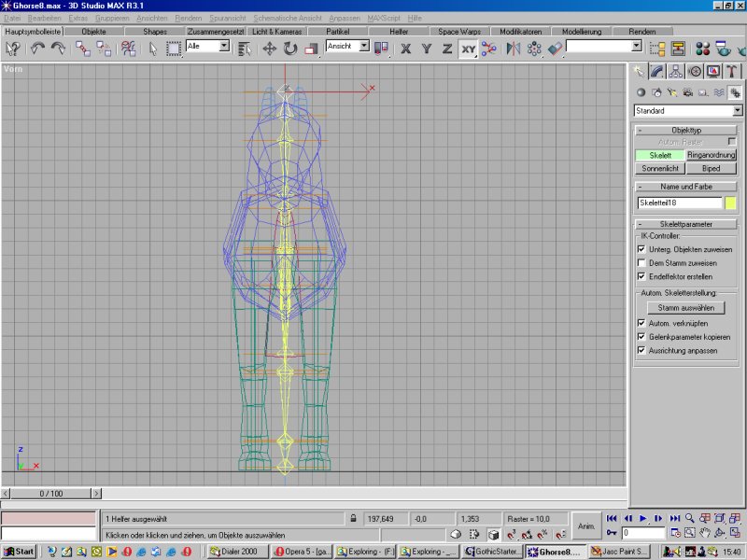
Task: Switch to the Modifikatoren toolbar tab
Action: pos(521,32)
